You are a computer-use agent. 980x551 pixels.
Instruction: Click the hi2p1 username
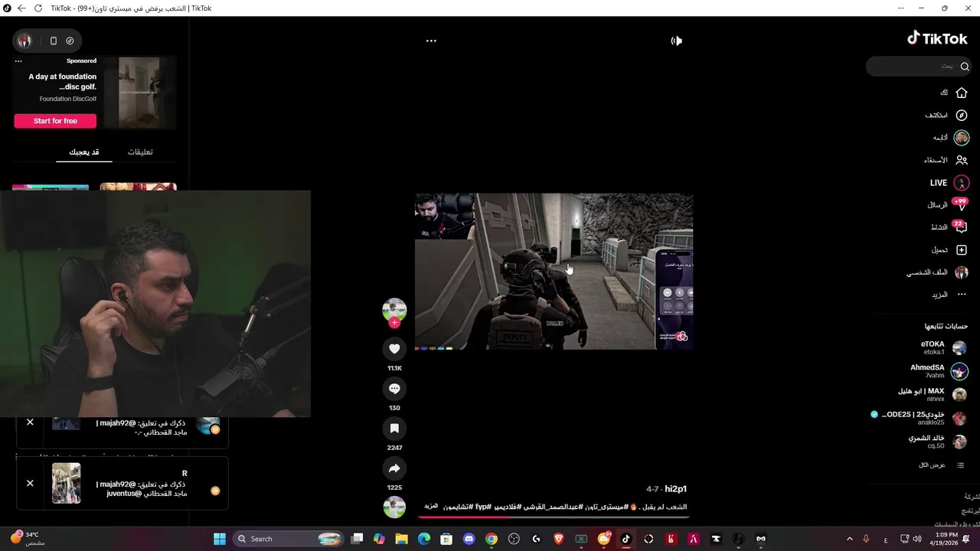[x=675, y=489]
